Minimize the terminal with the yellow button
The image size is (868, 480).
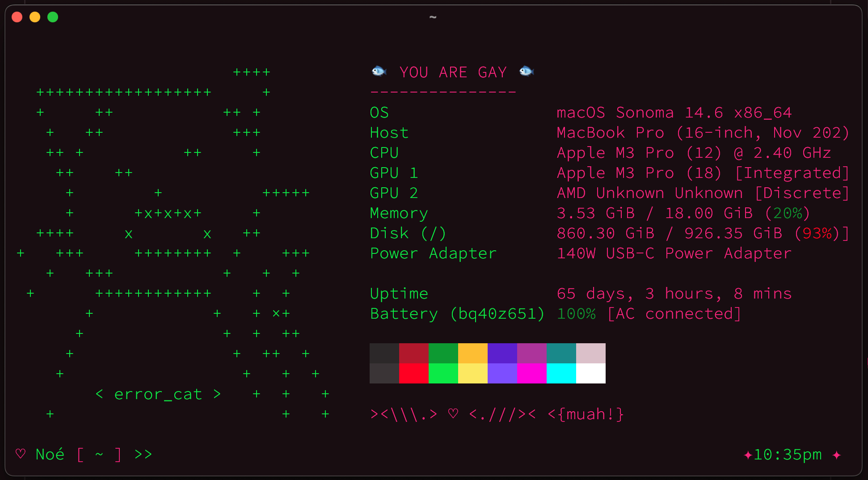pos(35,17)
